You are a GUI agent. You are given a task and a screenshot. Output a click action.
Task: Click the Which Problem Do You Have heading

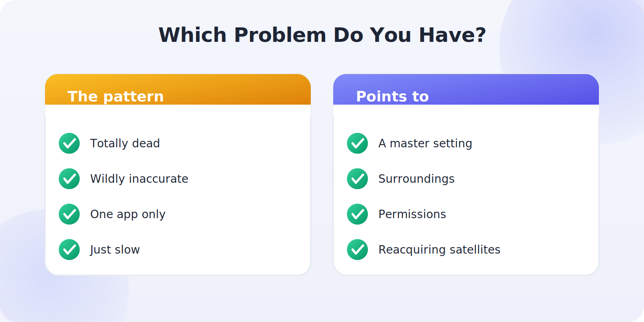(322, 35)
